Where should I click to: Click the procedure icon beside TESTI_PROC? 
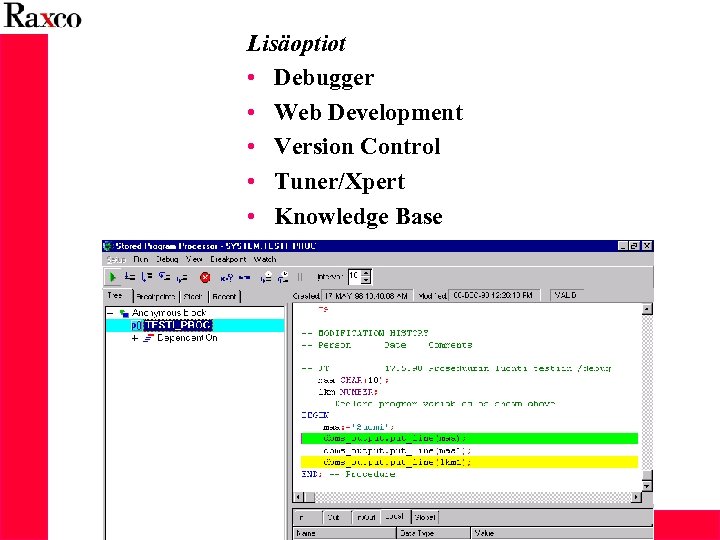pyautogui.click(x=136, y=326)
